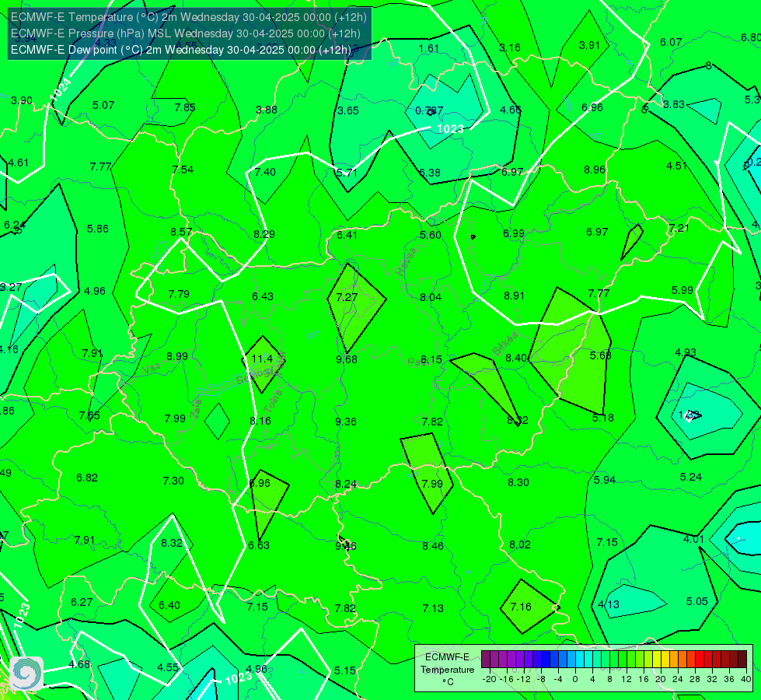
Task: Click the 8.46 temperature value
Action: pos(433,546)
